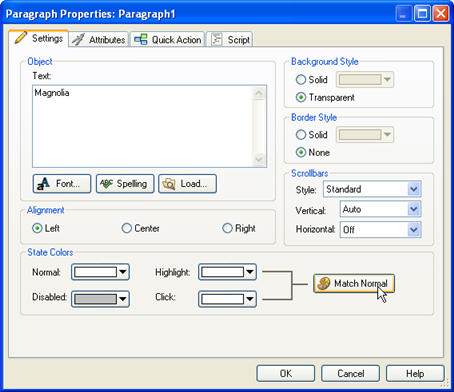
Task: Open the Font dialog via its letter icon
Action: (43, 184)
